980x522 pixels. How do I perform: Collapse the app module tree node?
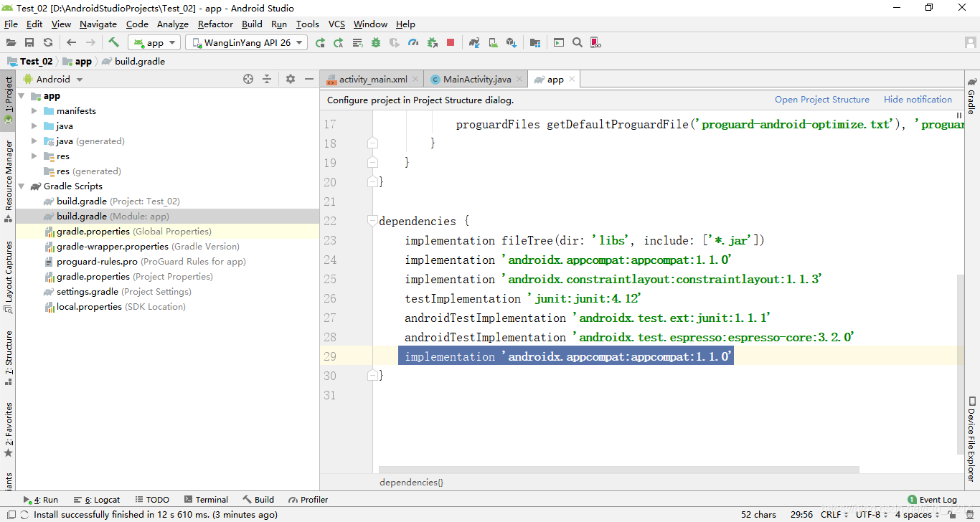tap(22, 96)
